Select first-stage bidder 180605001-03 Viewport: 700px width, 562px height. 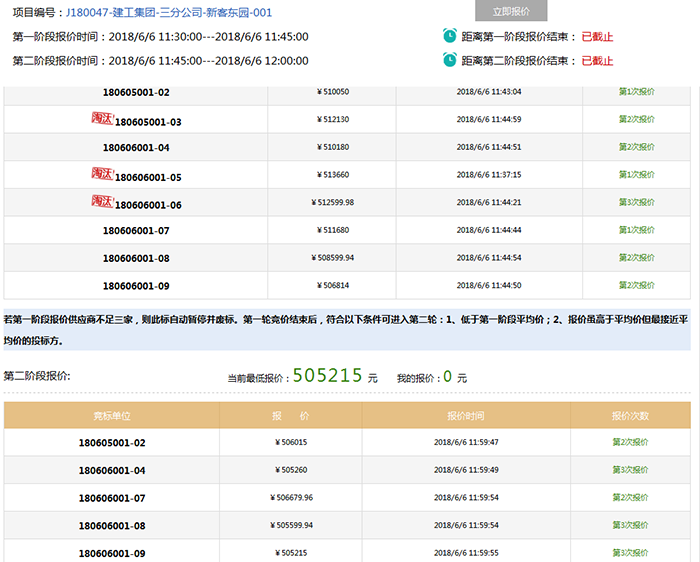click(148, 122)
